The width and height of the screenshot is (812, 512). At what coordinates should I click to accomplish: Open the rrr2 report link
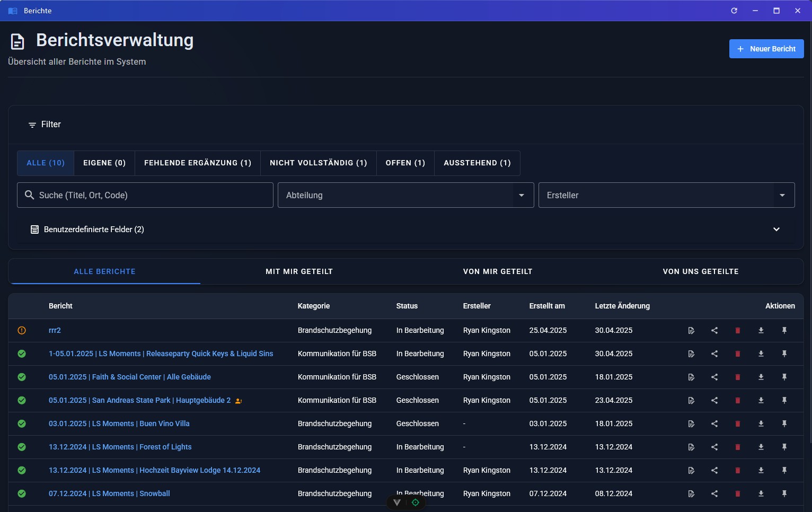55,330
